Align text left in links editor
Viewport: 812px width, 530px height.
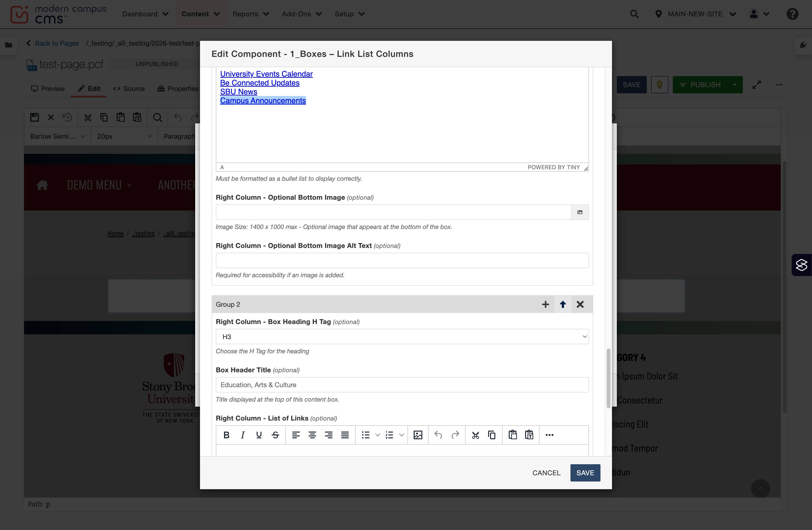[296, 435]
